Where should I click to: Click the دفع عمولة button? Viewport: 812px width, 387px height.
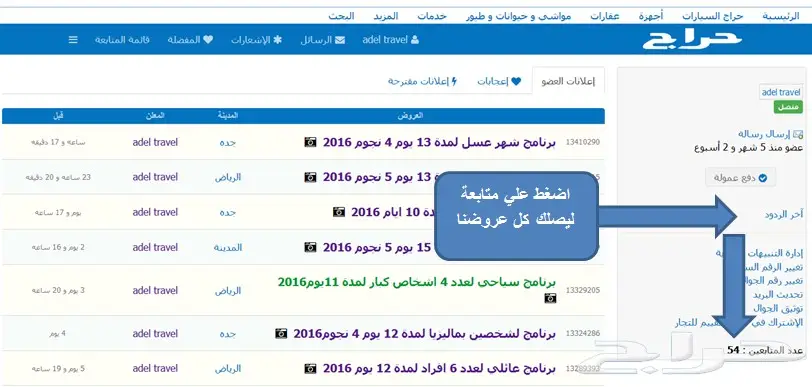(741, 178)
